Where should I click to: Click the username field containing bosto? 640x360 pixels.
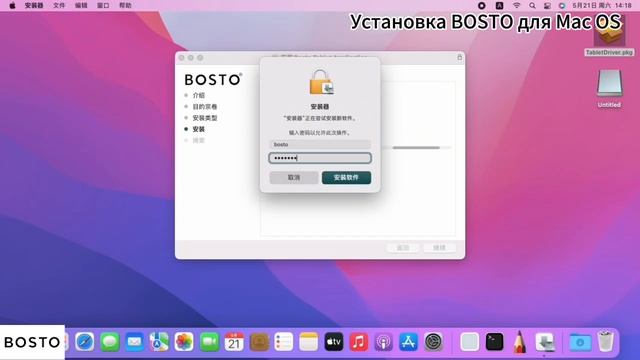pos(320,144)
